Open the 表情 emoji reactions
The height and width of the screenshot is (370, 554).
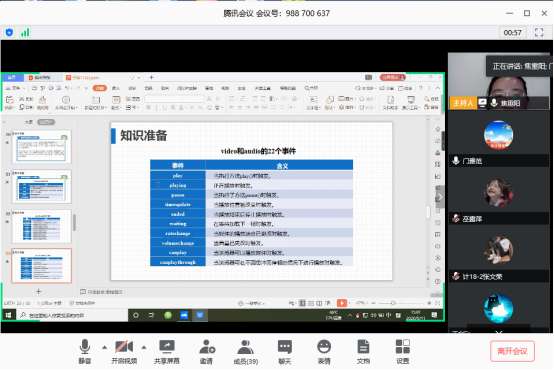tap(324, 351)
